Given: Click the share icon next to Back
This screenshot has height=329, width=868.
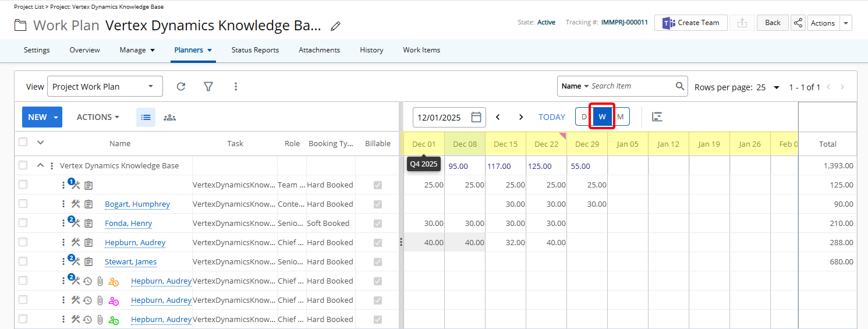Looking at the screenshot, I should click(x=798, y=23).
